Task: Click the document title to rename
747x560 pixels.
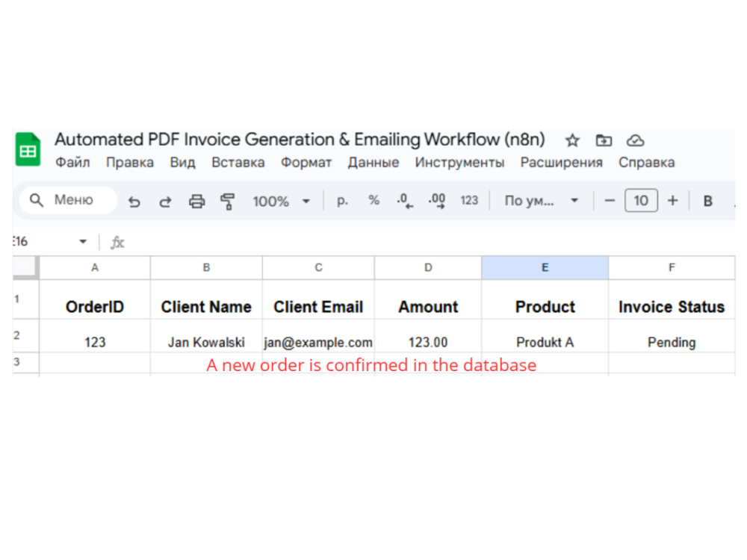Action: point(300,140)
